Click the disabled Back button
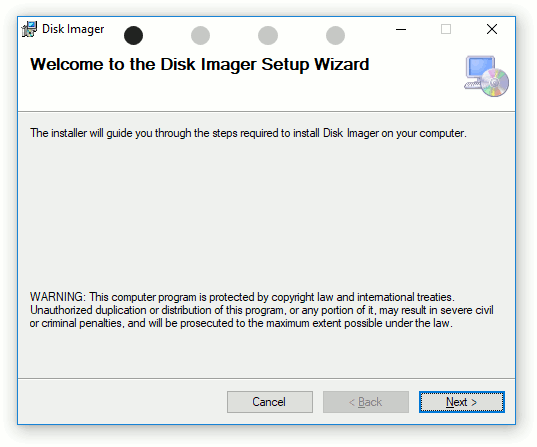 coord(366,402)
